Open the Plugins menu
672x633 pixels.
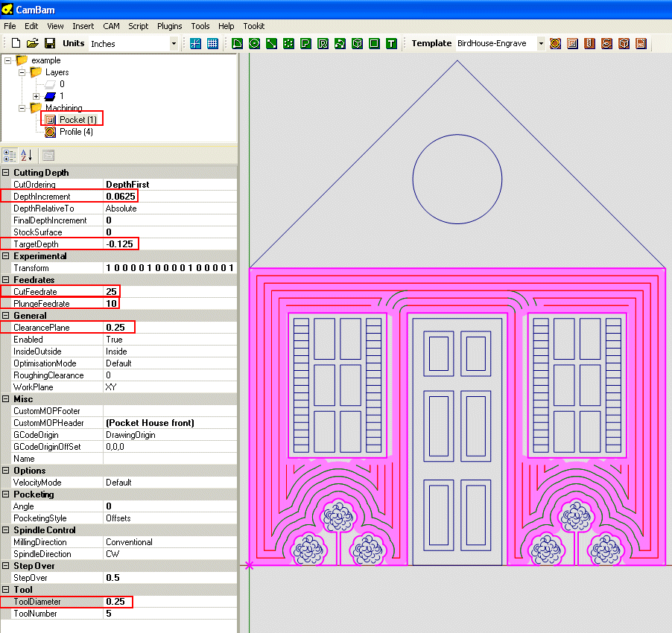pyautogui.click(x=170, y=26)
